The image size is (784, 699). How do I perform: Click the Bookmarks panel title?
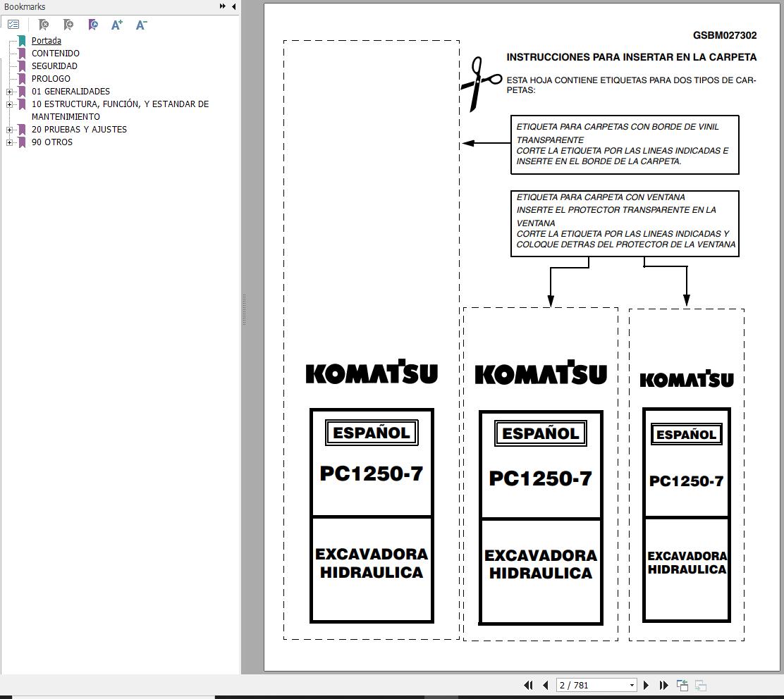(x=25, y=6)
